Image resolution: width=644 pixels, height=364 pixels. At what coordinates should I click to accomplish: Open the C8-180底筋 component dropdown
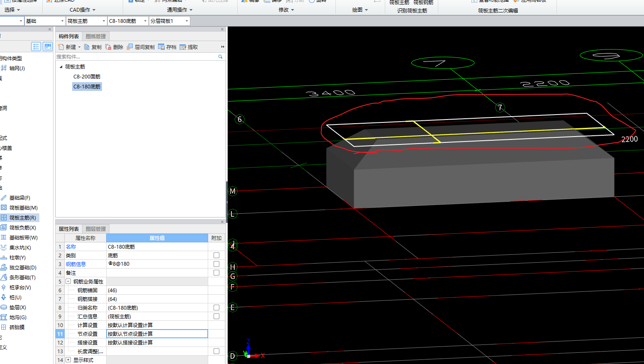145,21
